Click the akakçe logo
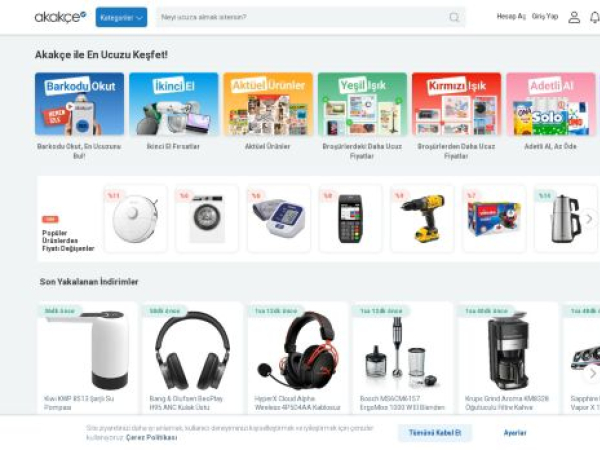The width and height of the screenshot is (600, 450). [x=60, y=17]
